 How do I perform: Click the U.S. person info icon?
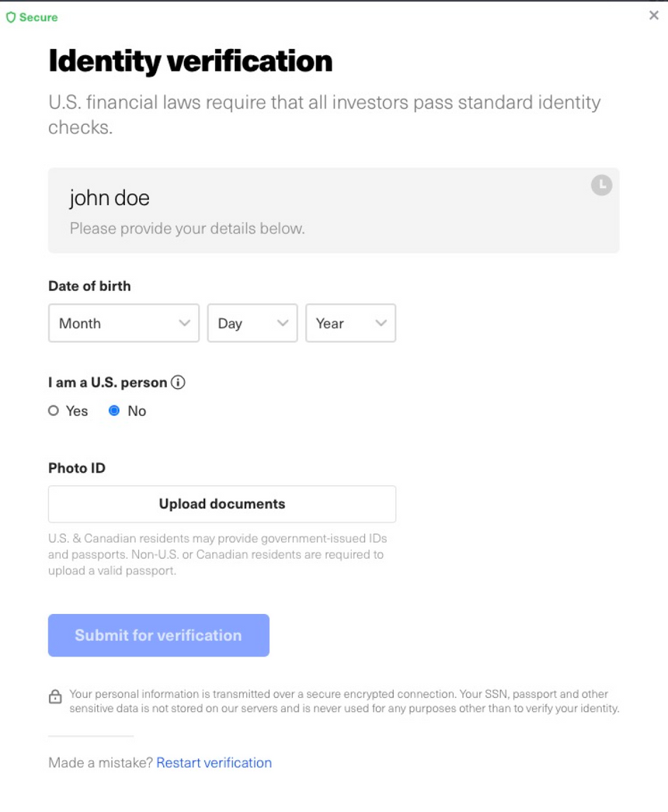(x=178, y=383)
